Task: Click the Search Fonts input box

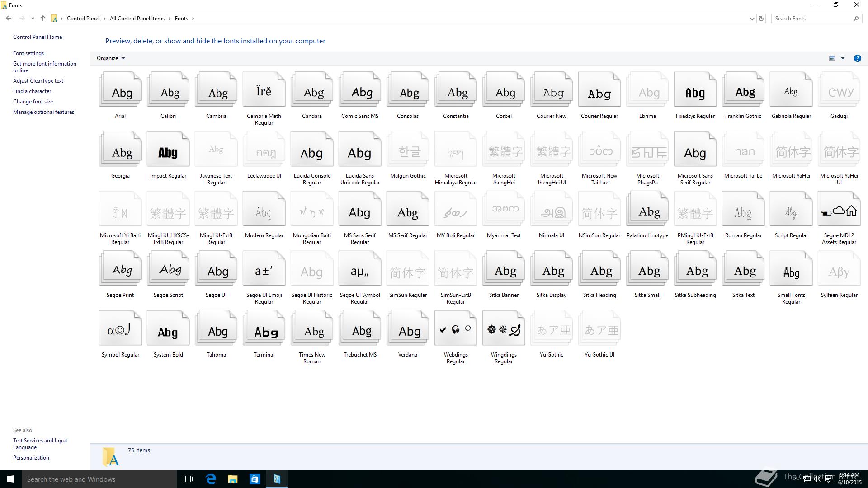Action: pyautogui.click(x=811, y=19)
